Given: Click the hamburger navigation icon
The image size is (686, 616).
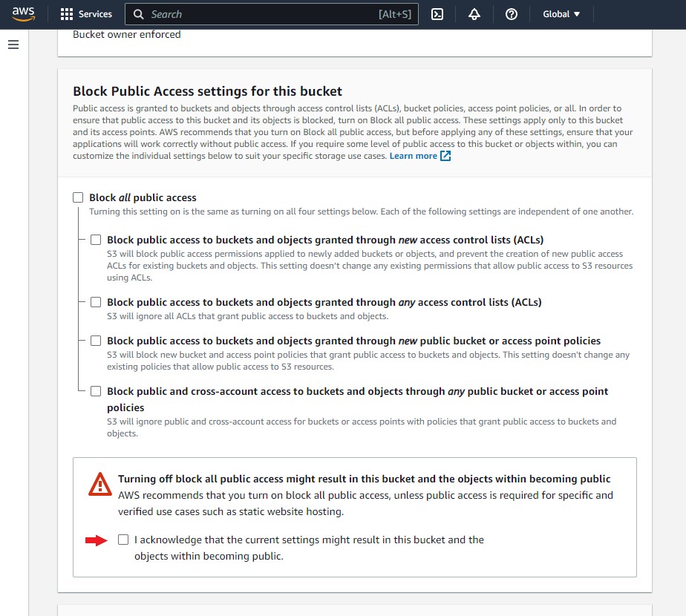Looking at the screenshot, I should click(13, 45).
